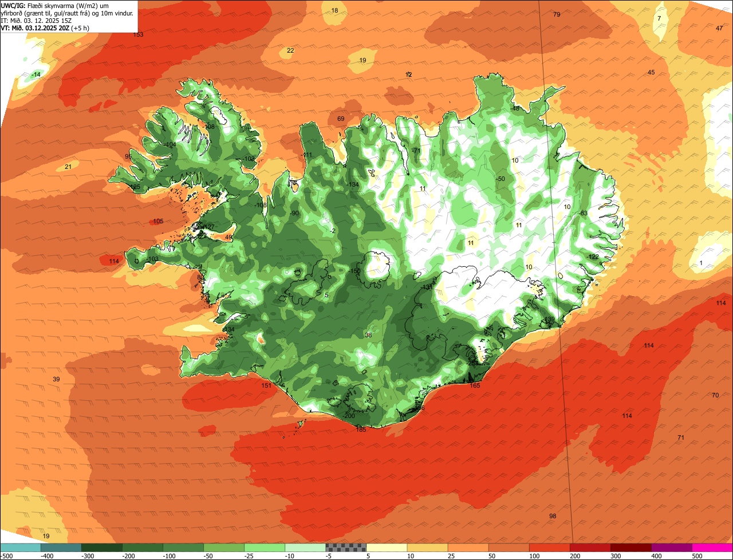Screen dimensions: 733x560
Task: Click the map value -14 at the western edge
Action: pyautogui.click(x=36, y=74)
